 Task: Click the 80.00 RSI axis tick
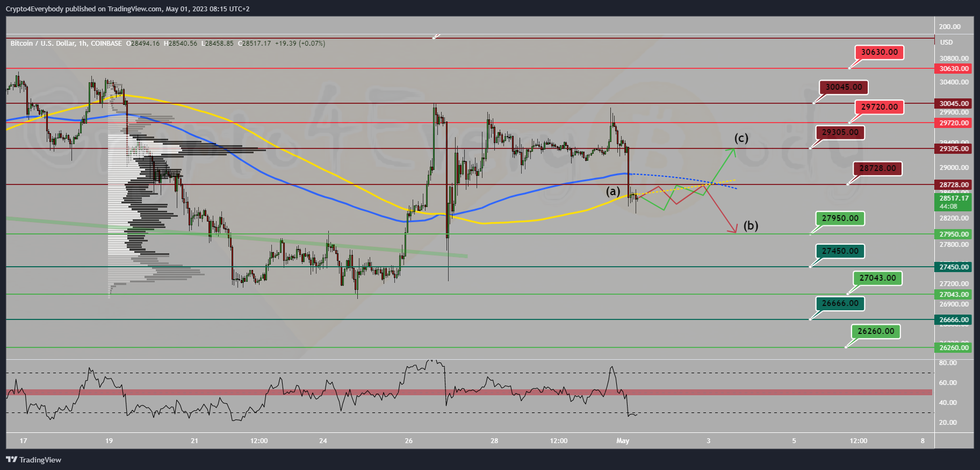948,363
